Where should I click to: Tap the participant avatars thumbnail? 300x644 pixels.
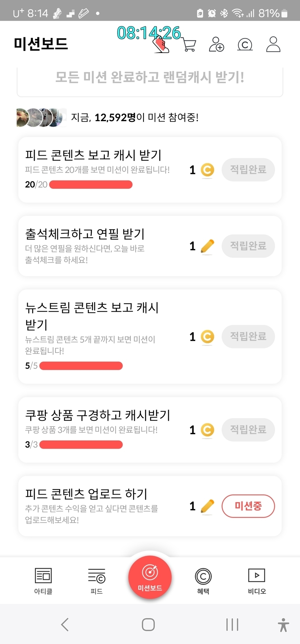41,118
